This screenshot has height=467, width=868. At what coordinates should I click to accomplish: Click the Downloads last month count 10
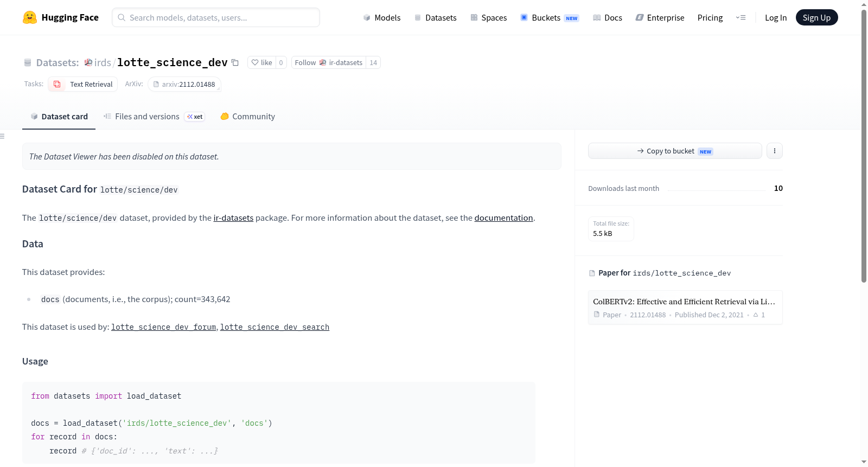pyautogui.click(x=778, y=188)
